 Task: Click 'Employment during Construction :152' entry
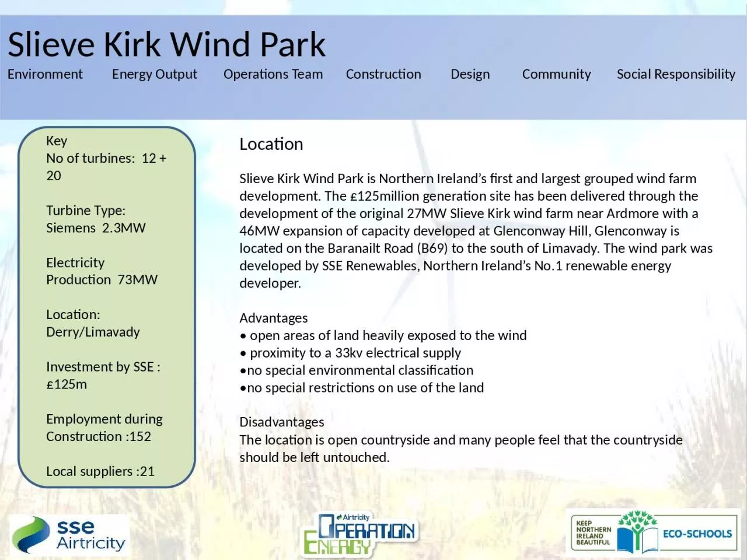click(104, 428)
